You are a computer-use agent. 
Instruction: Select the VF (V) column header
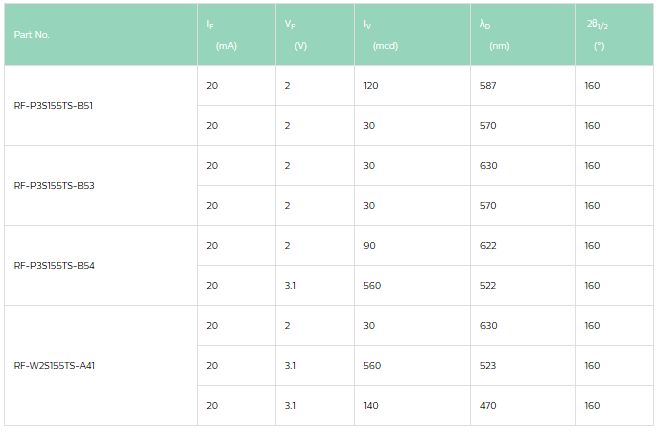(x=295, y=34)
